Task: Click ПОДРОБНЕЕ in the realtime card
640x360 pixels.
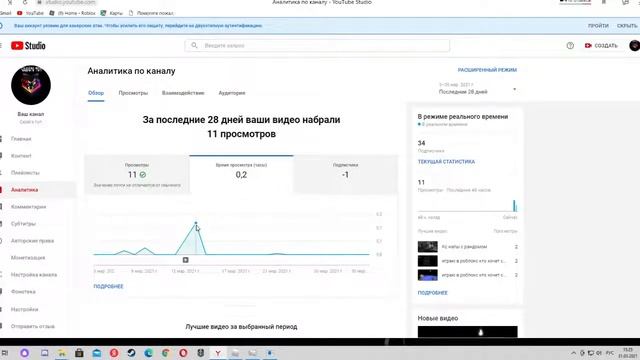Action: click(433, 293)
